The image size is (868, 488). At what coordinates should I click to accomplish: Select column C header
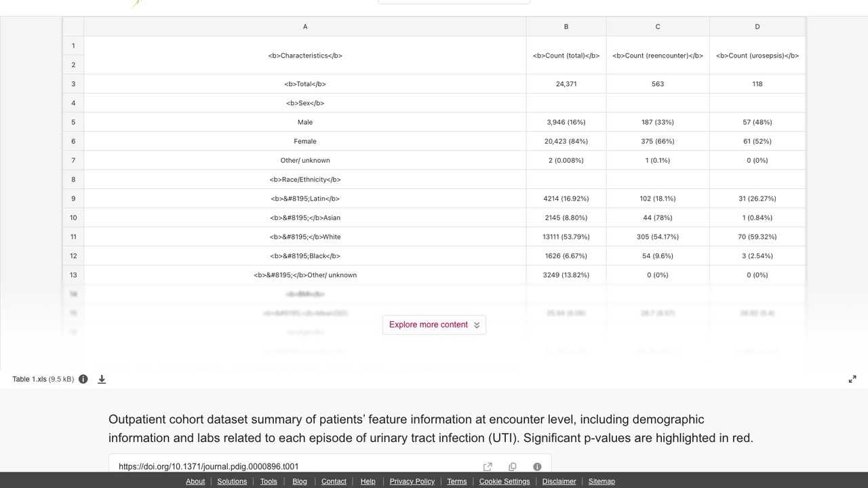coord(658,26)
